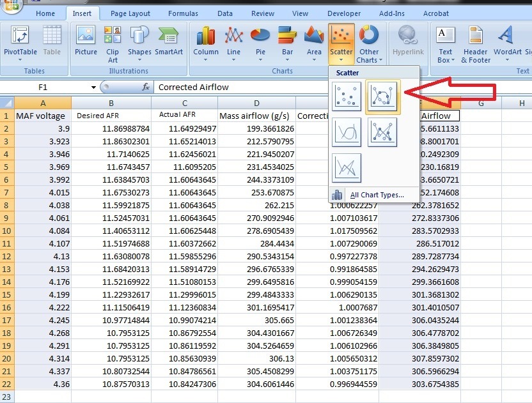Switch to the Review tab
This screenshot has height=403, width=532.
point(263,13)
